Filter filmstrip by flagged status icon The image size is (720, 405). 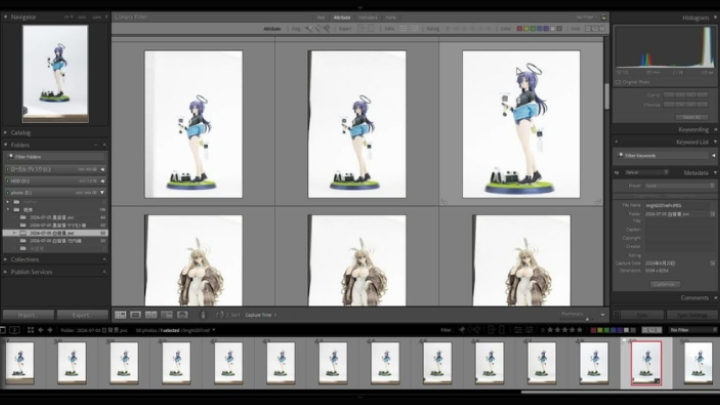(x=462, y=330)
